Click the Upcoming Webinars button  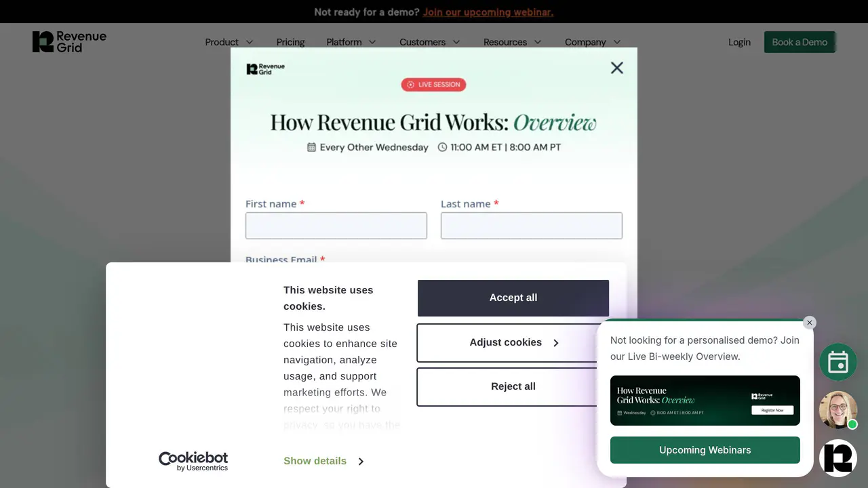705,450
